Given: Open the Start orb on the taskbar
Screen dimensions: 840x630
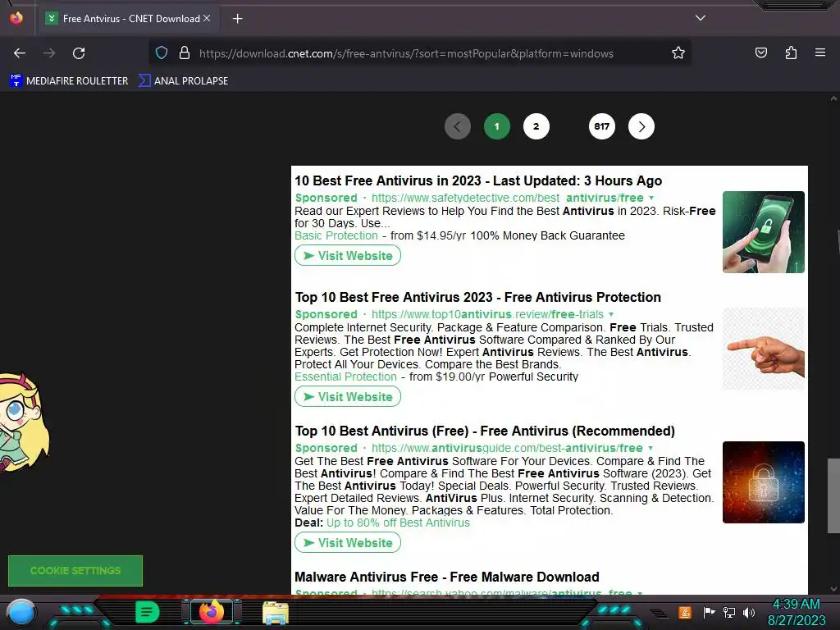Looking at the screenshot, I should point(21,613).
